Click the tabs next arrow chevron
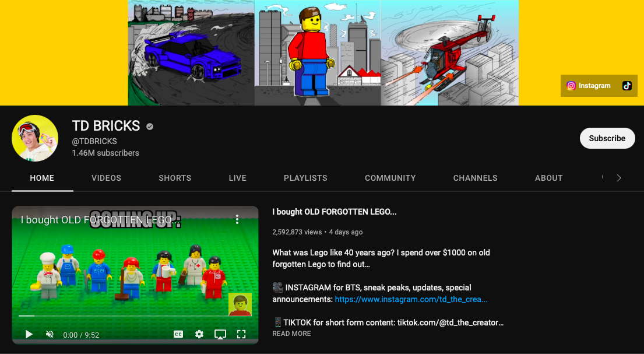This screenshot has width=644, height=354. click(x=619, y=178)
